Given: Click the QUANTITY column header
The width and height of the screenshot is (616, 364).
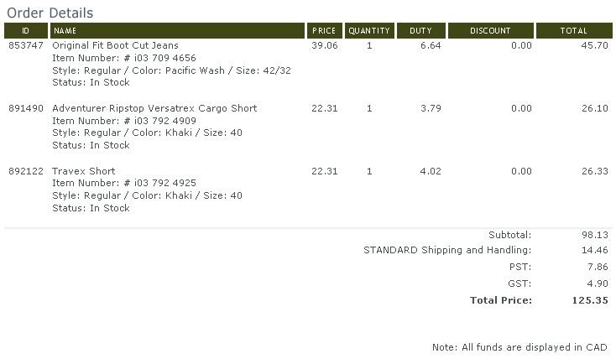Looking at the screenshot, I should click(x=369, y=31).
